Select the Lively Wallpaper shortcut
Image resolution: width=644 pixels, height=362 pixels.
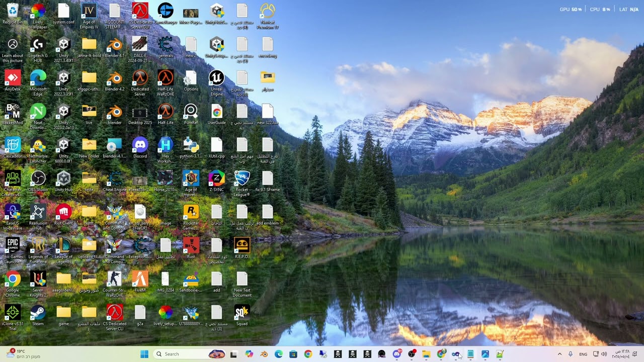38,17
